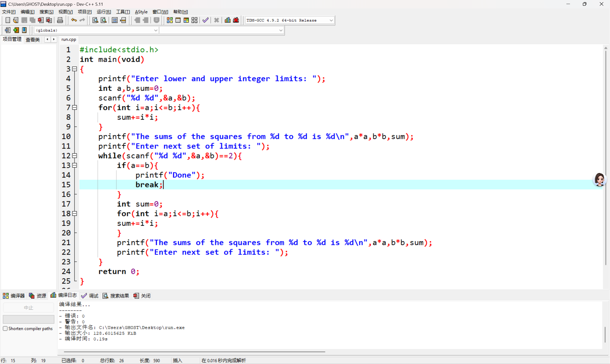Collapse the while loop fold at line 12

75,156
